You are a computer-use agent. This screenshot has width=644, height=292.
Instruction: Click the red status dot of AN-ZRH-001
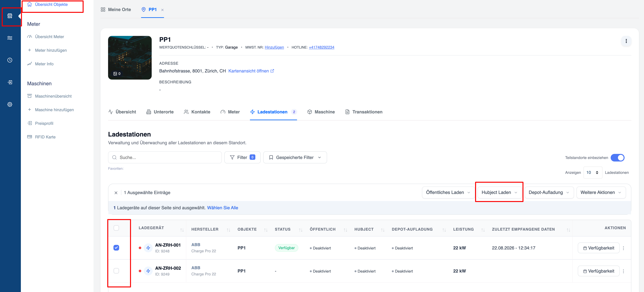click(140, 248)
